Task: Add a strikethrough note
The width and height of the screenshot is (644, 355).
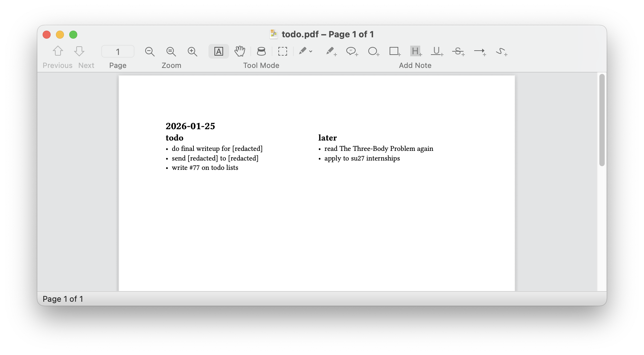Action: (x=458, y=51)
